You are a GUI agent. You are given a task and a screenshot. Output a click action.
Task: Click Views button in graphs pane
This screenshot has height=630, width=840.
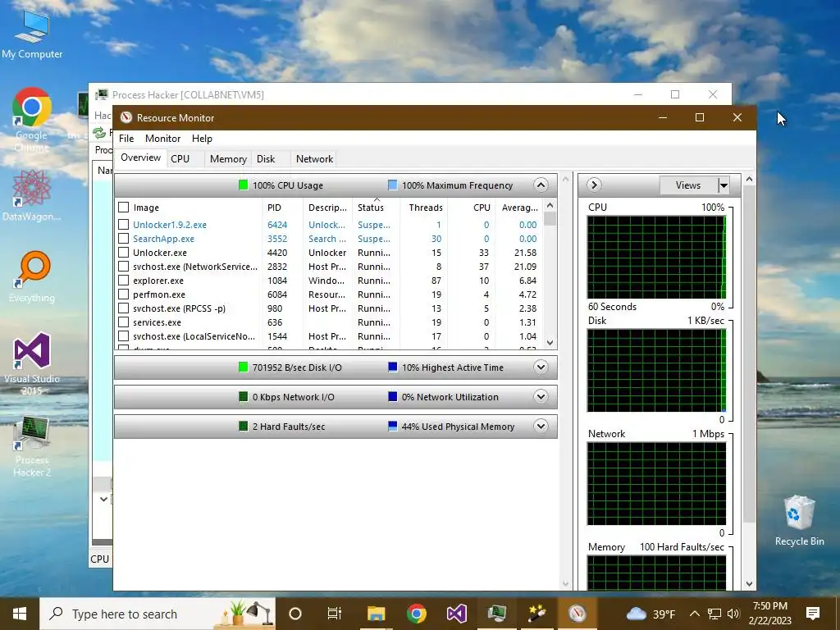pyautogui.click(x=688, y=185)
